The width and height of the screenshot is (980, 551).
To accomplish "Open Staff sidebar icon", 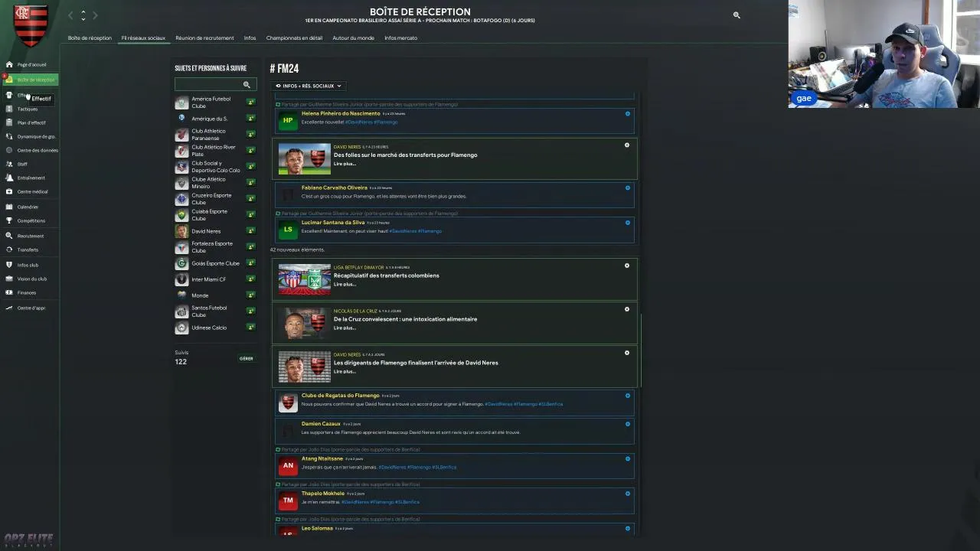I will 9,164.
